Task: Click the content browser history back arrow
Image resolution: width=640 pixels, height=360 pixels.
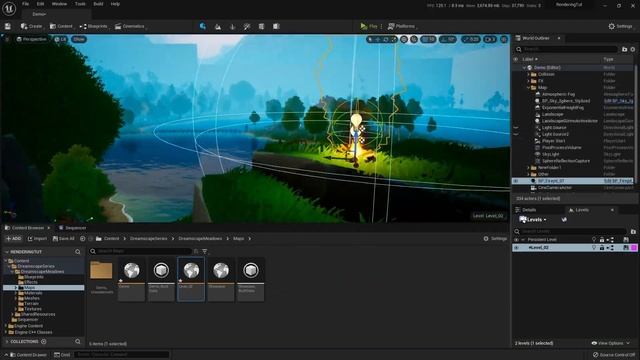Action: (82, 238)
